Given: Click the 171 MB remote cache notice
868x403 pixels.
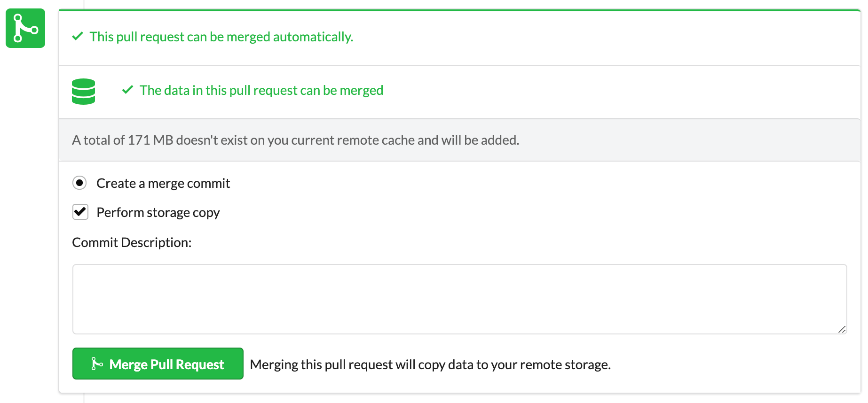Looking at the screenshot, I should click(x=295, y=140).
